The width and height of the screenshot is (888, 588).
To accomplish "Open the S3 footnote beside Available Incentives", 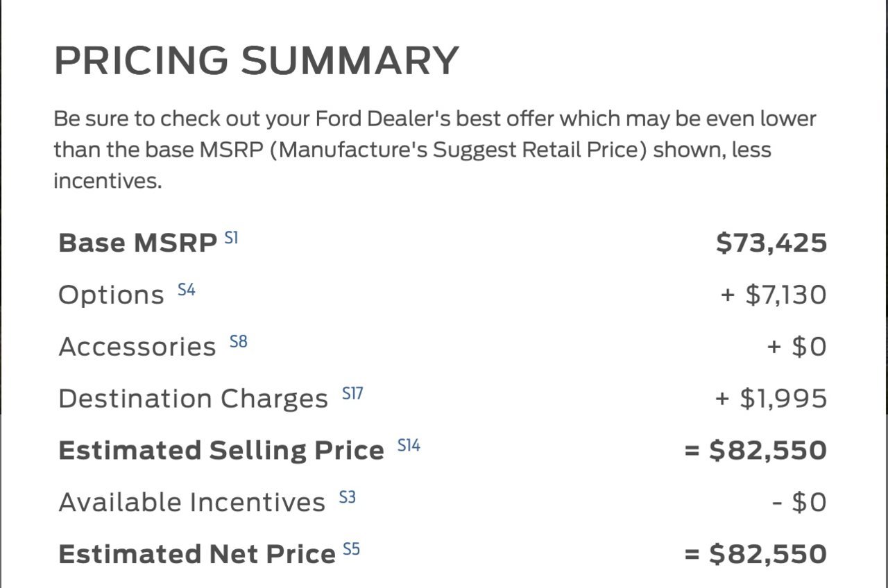I will pos(347,497).
